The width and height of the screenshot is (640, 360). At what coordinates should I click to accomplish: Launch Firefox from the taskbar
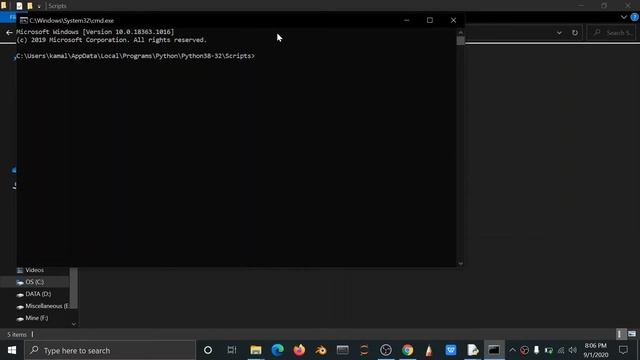click(299, 350)
